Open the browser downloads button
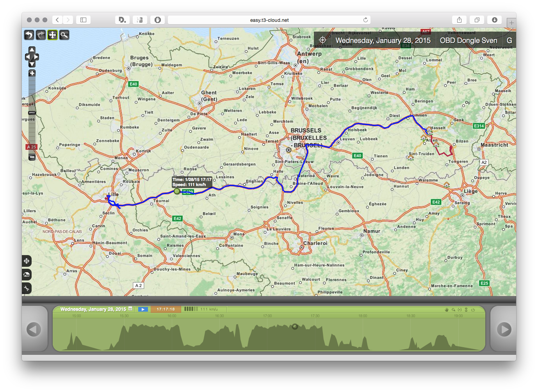The height and width of the screenshot is (392, 538). point(494,20)
